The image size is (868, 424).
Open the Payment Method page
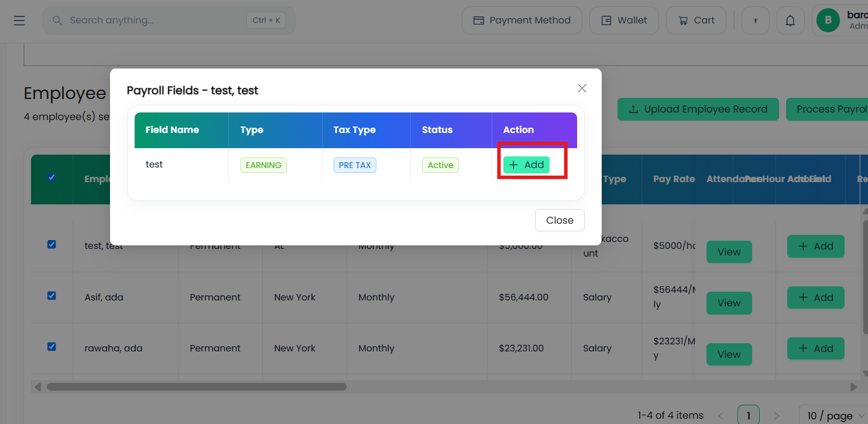pyautogui.click(x=522, y=20)
